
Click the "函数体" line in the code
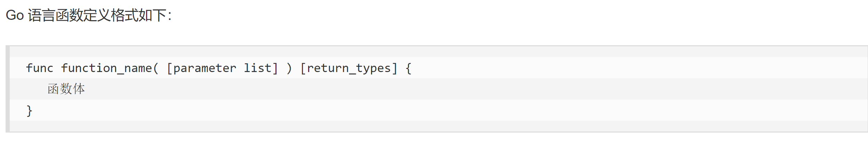click(66, 89)
